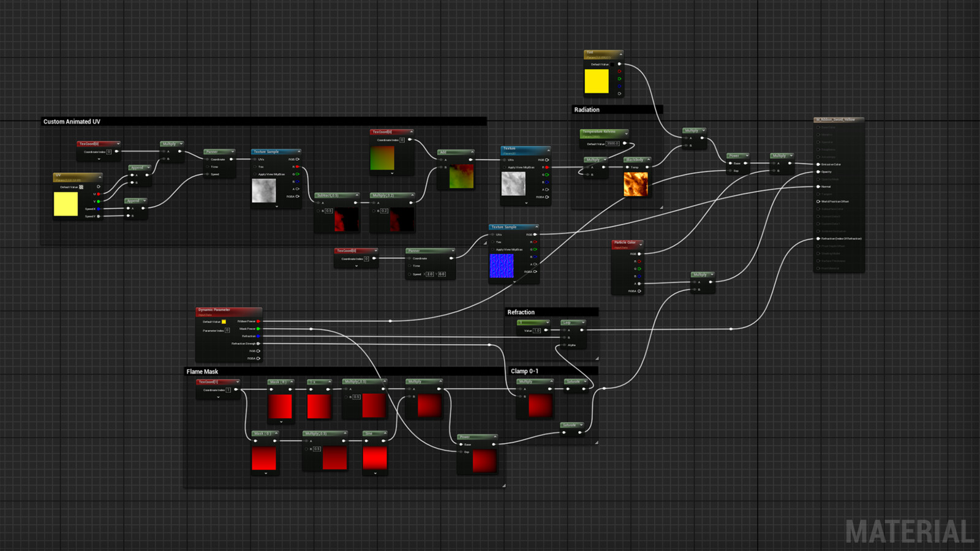Select the Custom Animated UV comment title

click(72, 122)
